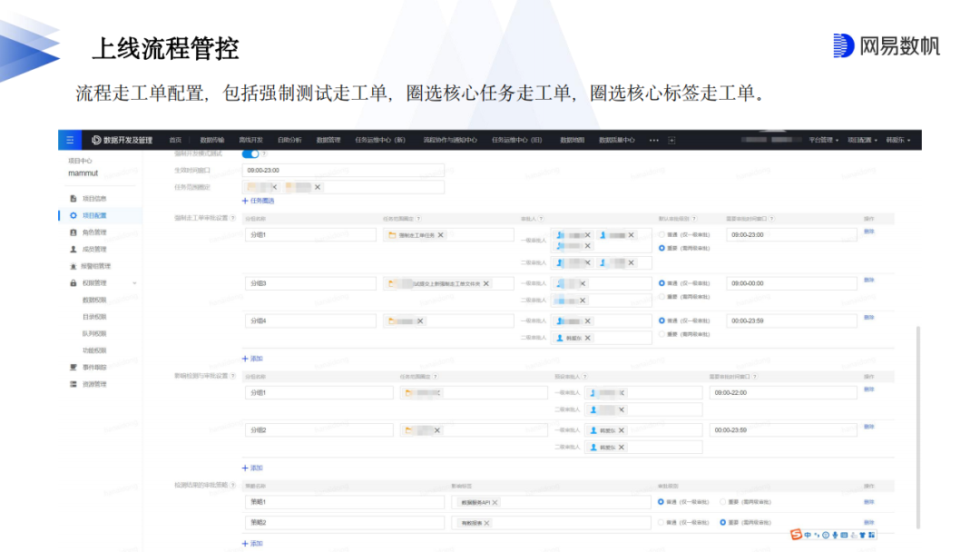980x552 pixels.
Task: Select 普通 radio for 分组1
Action: click(x=661, y=235)
